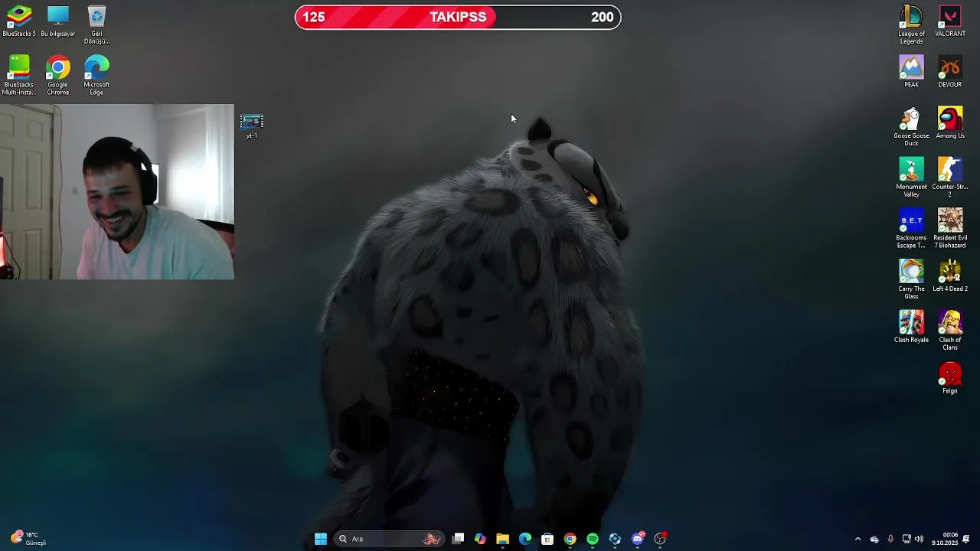The height and width of the screenshot is (551, 980).
Task: Open the Windows Start menu
Action: point(321,539)
